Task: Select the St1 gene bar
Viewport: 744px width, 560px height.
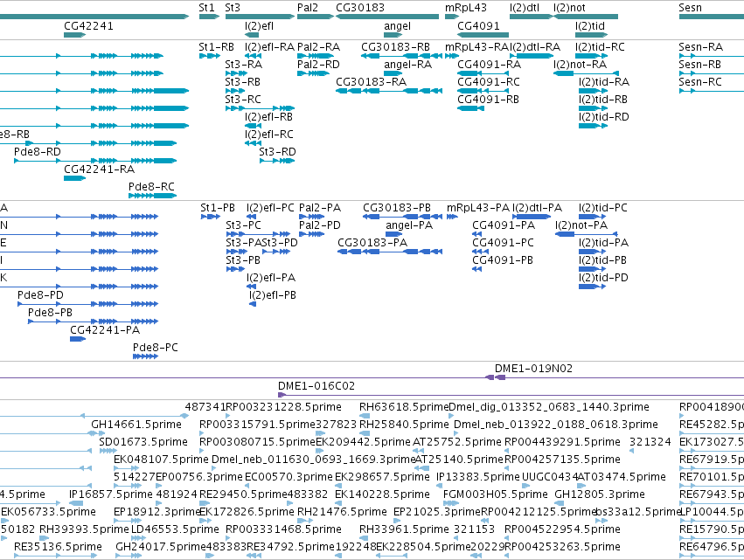Action: point(209,17)
